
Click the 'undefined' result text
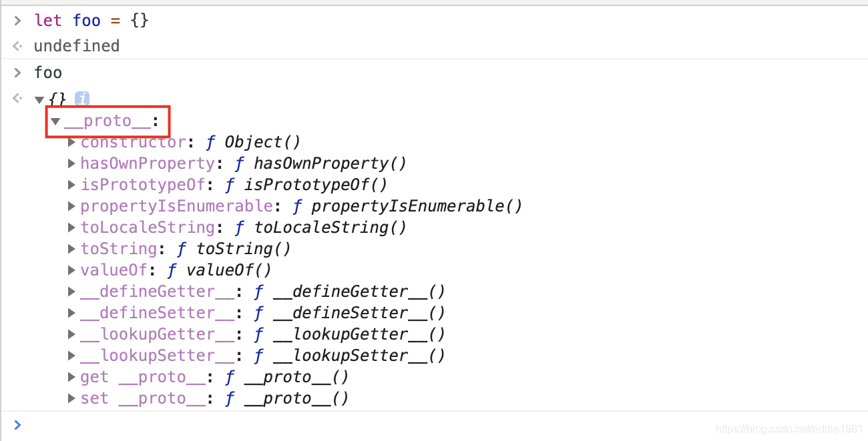(77, 46)
